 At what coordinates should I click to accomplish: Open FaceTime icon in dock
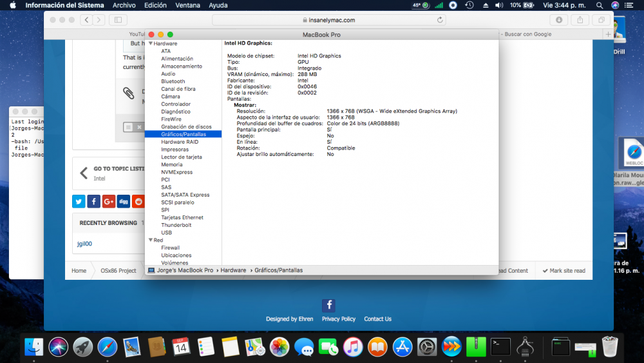point(328,346)
